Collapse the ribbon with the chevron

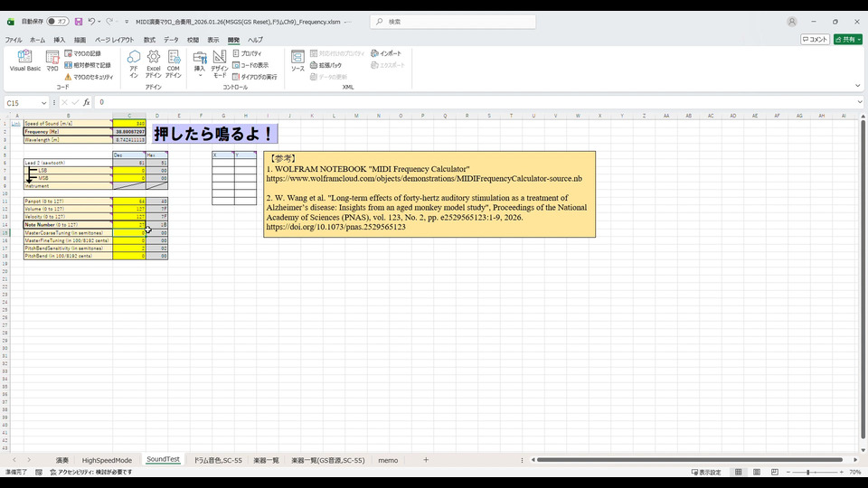(x=858, y=87)
